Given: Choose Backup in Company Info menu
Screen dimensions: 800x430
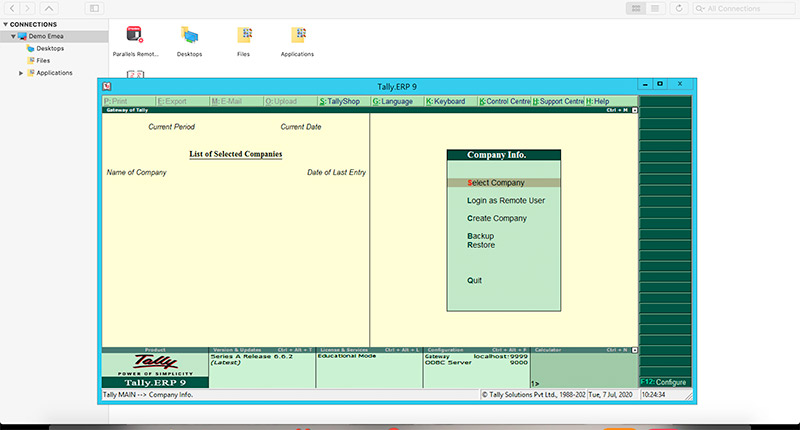Looking at the screenshot, I should [x=480, y=236].
